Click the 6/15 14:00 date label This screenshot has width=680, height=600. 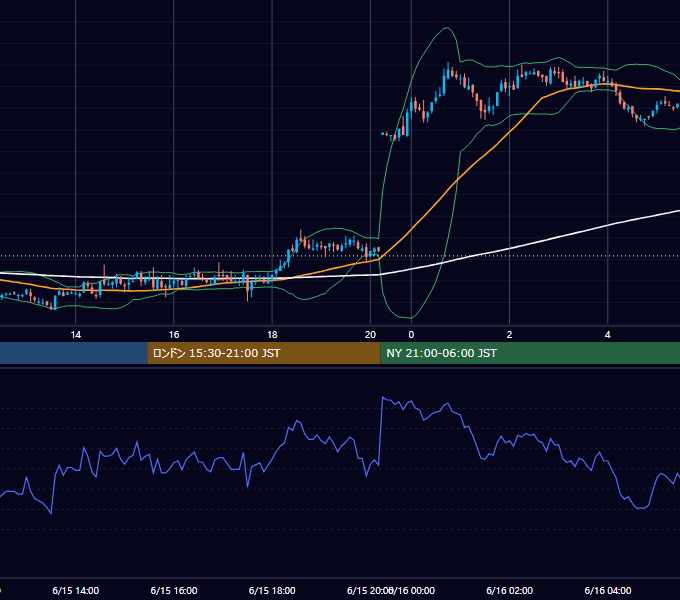(75, 590)
